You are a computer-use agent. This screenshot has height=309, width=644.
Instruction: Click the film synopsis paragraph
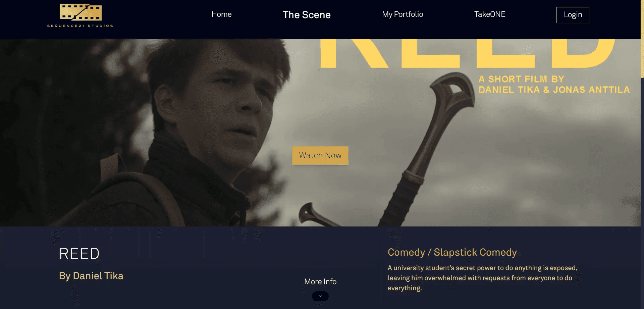click(x=483, y=278)
